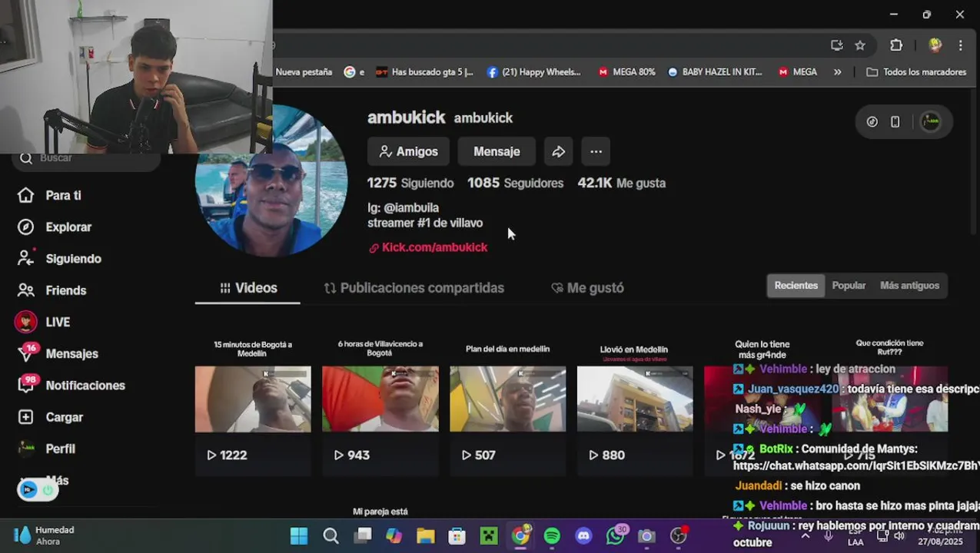Show hidden system tray icons
Image resolution: width=980 pixels, height=553 pixels.
pos(805,535)
